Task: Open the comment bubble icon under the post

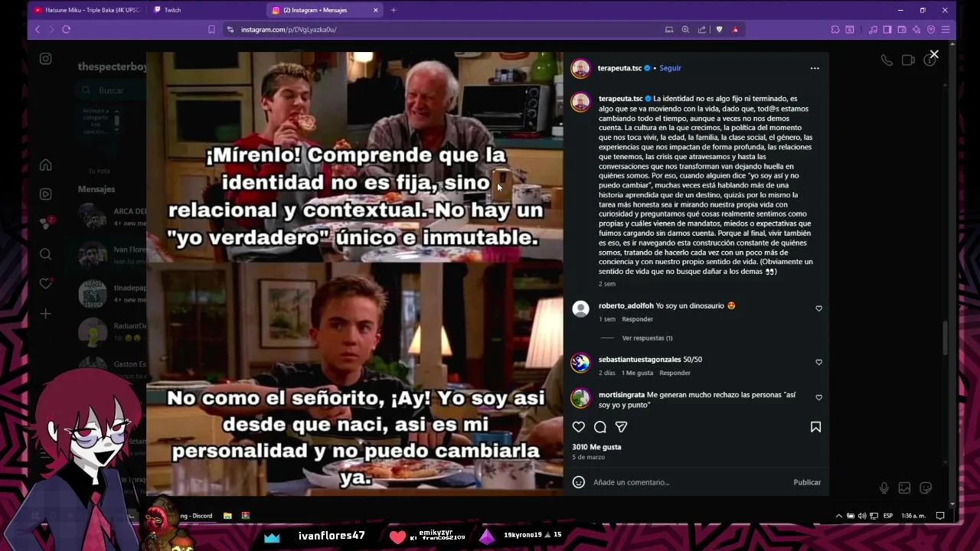Action: point(600,427)
